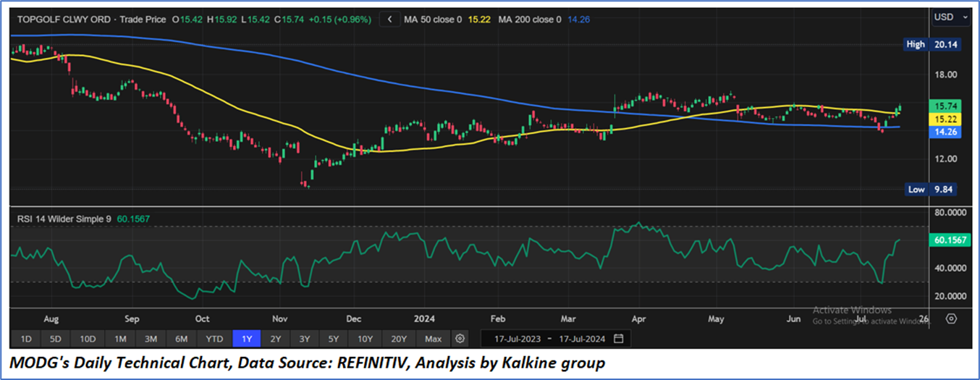This screenshot has height=380, width=980.
Task: Select the 5D time range
Action: pos(56,339)
